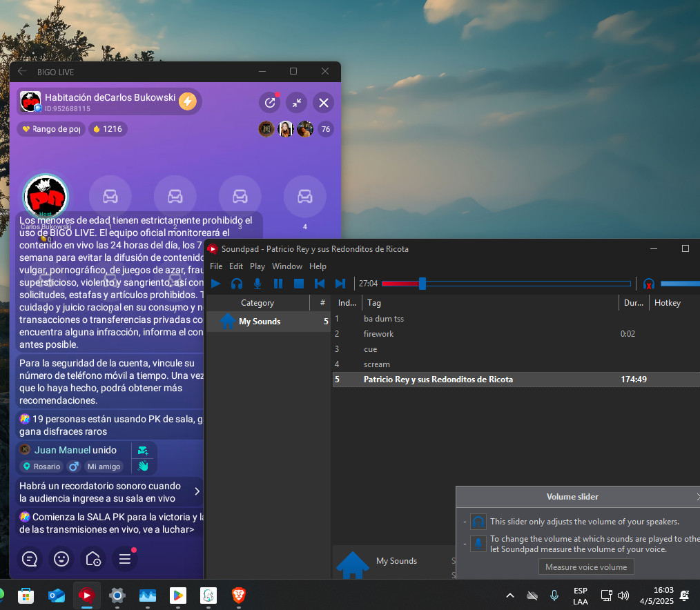Open the File menu in Soundpad
This screenshot has height=610, width=700.
click(x=216, y=266)
